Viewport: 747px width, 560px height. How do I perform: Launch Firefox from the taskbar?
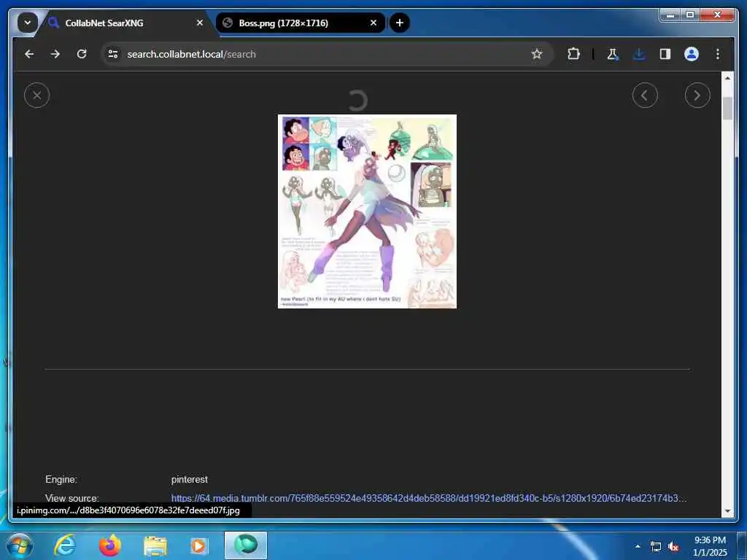point(110,545)
